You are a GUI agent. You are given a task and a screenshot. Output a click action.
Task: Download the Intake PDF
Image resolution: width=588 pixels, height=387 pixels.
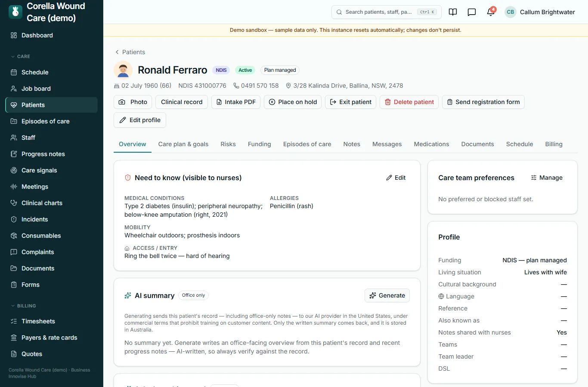point(236,102)
